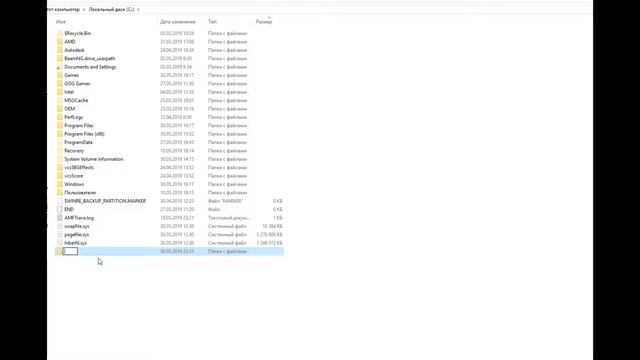Select the Recovery folder name
Screen dimensions: 640x360
tap(74, 151)
